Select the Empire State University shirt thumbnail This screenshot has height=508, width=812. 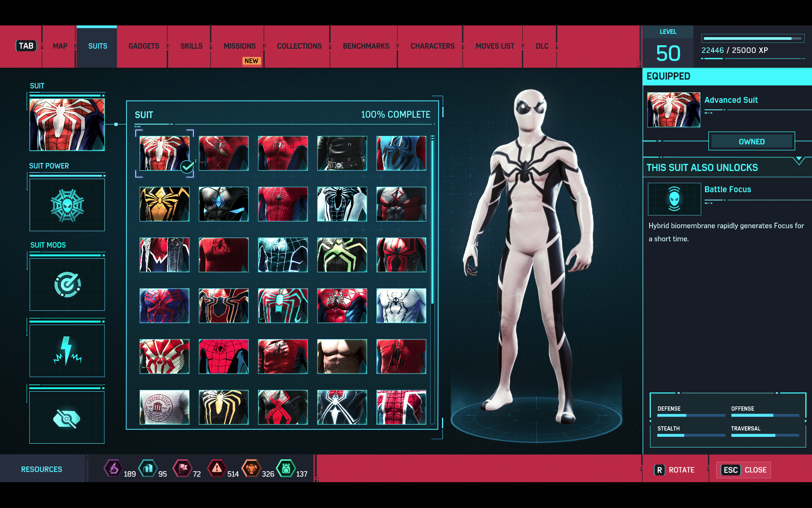[x=165, y=407]
